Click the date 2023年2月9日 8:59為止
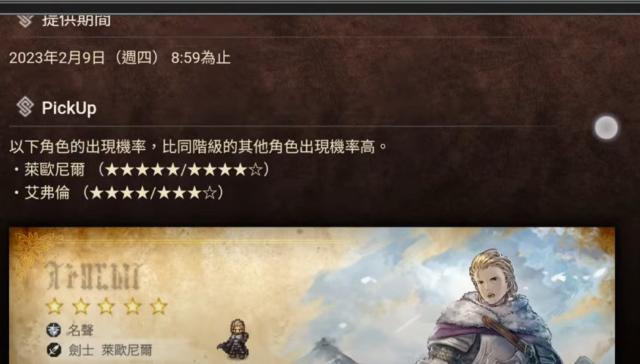The height and width of the screenshot is (364, 640). coord(120,58)
